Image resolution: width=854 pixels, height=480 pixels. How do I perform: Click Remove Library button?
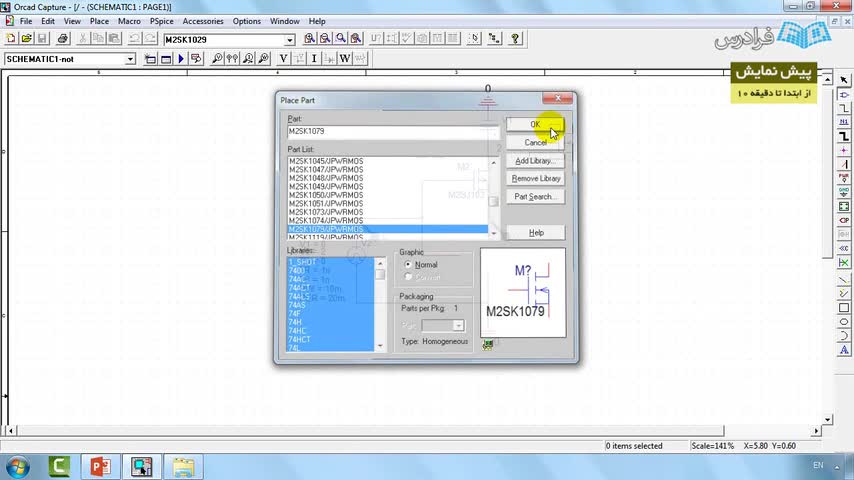pos(535,178)
